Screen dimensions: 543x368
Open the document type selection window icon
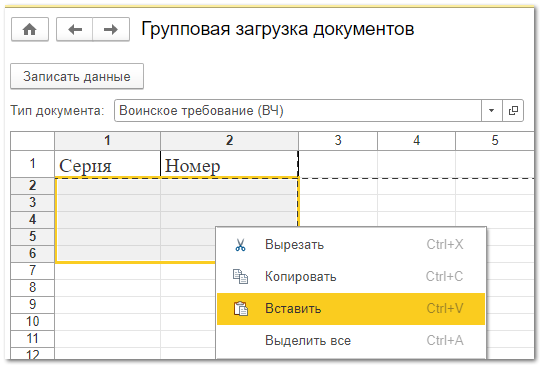513,110
